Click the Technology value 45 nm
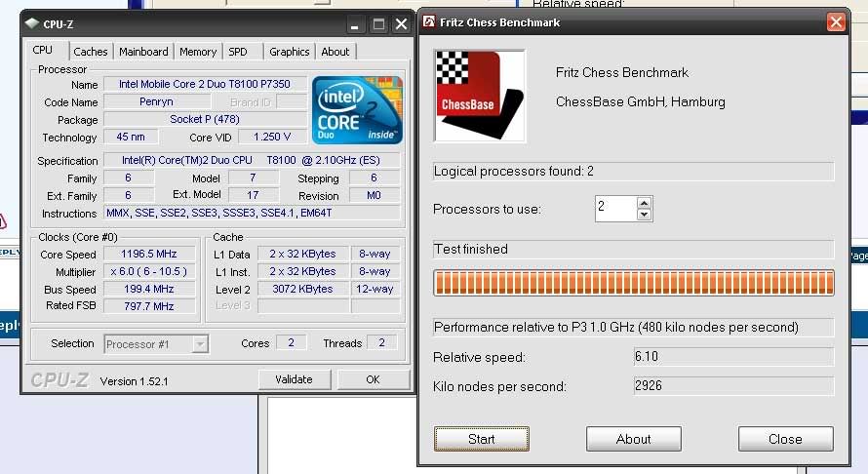 coord(131,137)
